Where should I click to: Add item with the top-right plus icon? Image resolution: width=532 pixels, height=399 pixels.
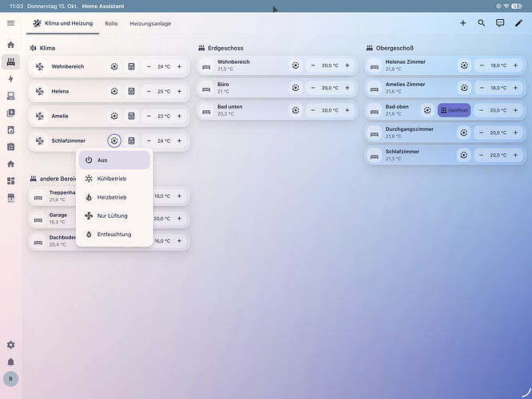(463, 23)
